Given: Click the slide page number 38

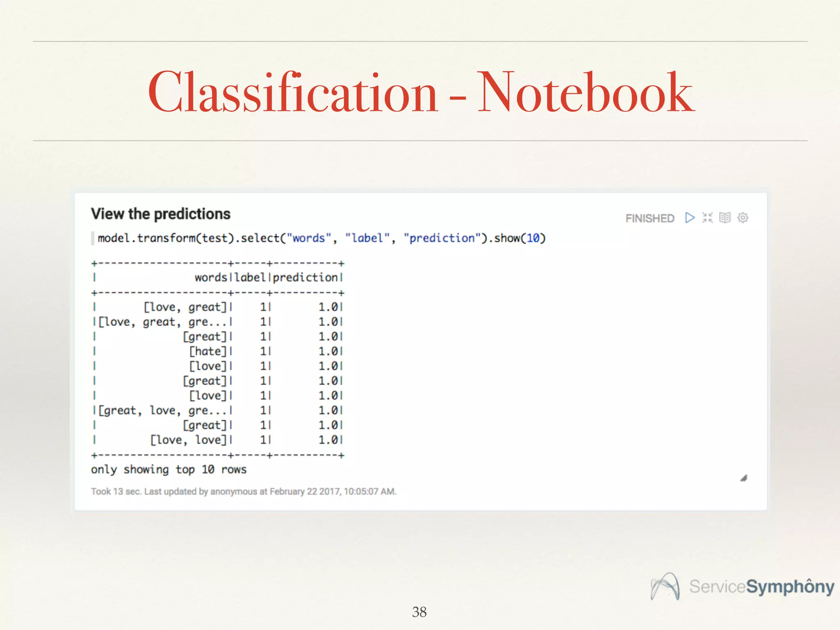Looking at the screenshot, I should [419, 612].
